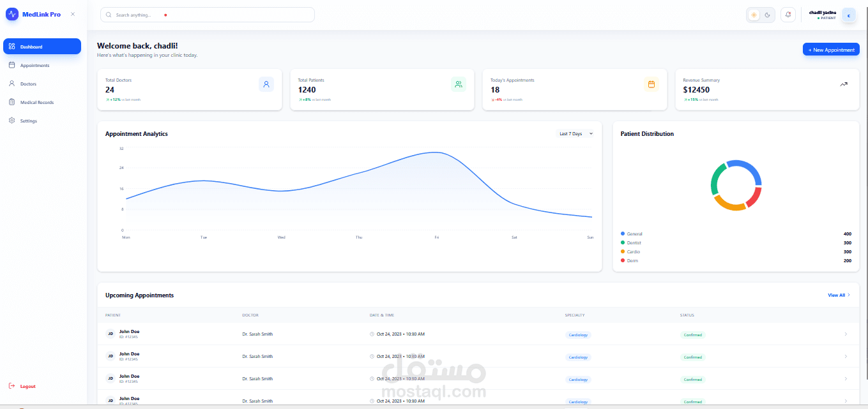Screen dimensions: 868x409
Task: Click the JD avatar in first appointment row
Action: (x=110, y=334)
